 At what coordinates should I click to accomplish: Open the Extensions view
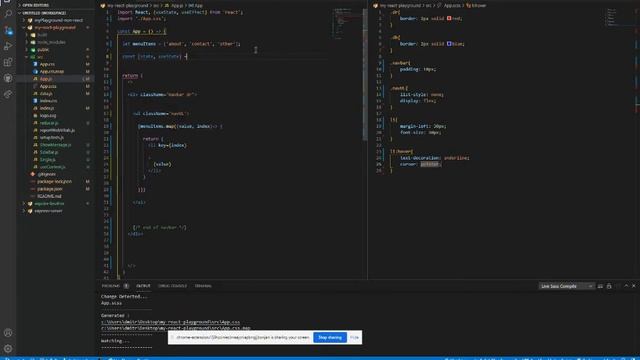[8, 62]
